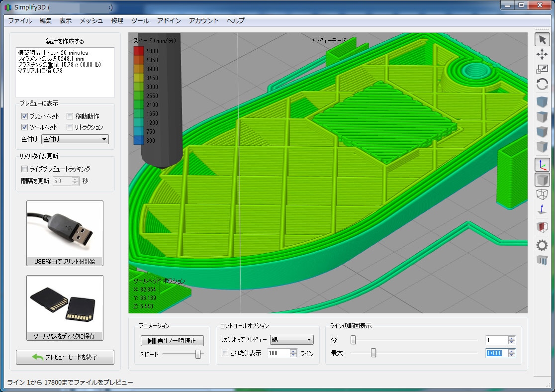
Task: Click the 再生/一時停止 play button
Action: pyautogui.click(x=172, y=341)
